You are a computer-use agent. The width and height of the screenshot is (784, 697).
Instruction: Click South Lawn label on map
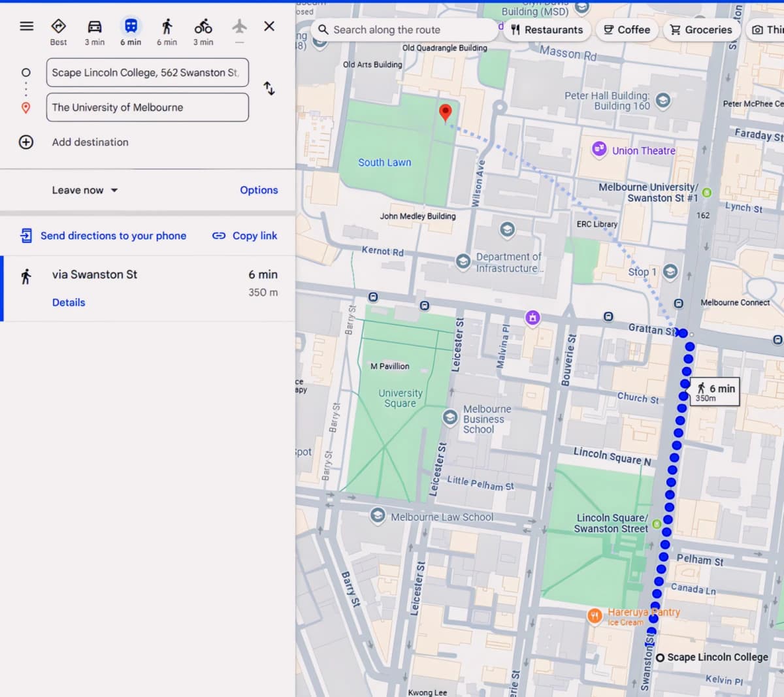pos(385,163)
